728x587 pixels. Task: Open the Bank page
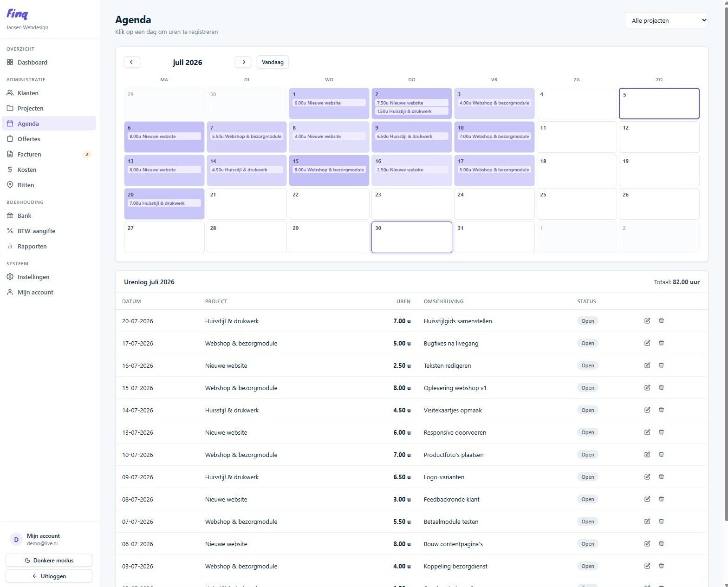[x=49, y=215]
